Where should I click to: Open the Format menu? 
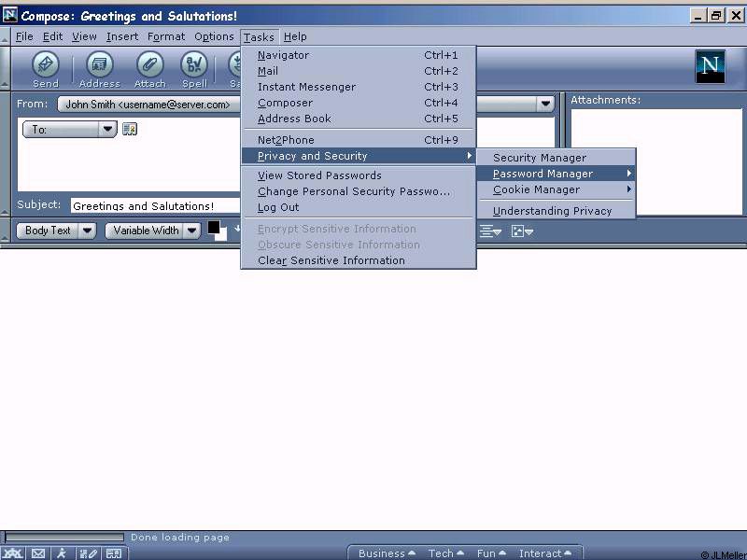pyautogui.click(x=166, y=36)
